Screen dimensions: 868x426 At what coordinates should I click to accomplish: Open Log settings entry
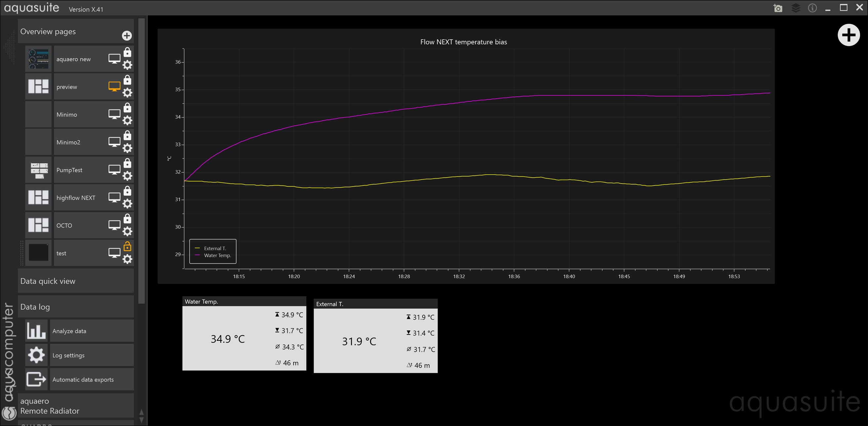91,355
